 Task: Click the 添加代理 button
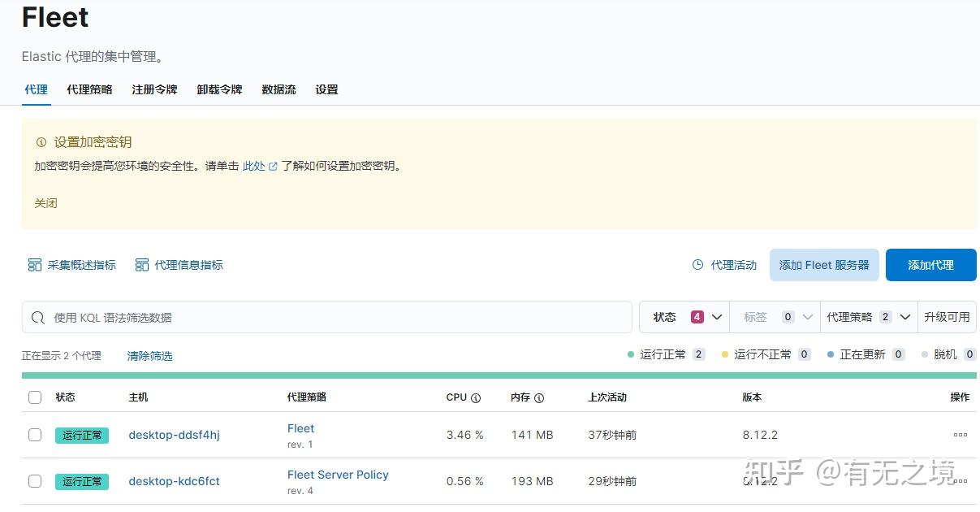point(930,264)
